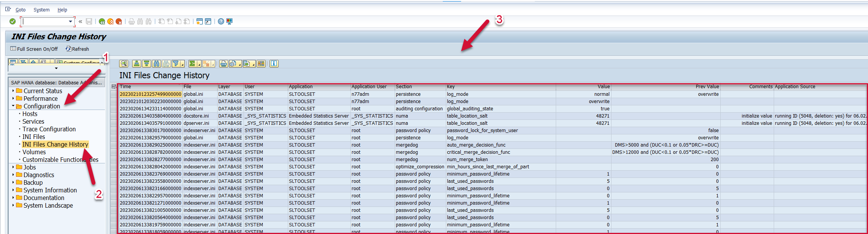Click the Find binoculars icon above table
868x234 pixels.
[x=156, y=64]
